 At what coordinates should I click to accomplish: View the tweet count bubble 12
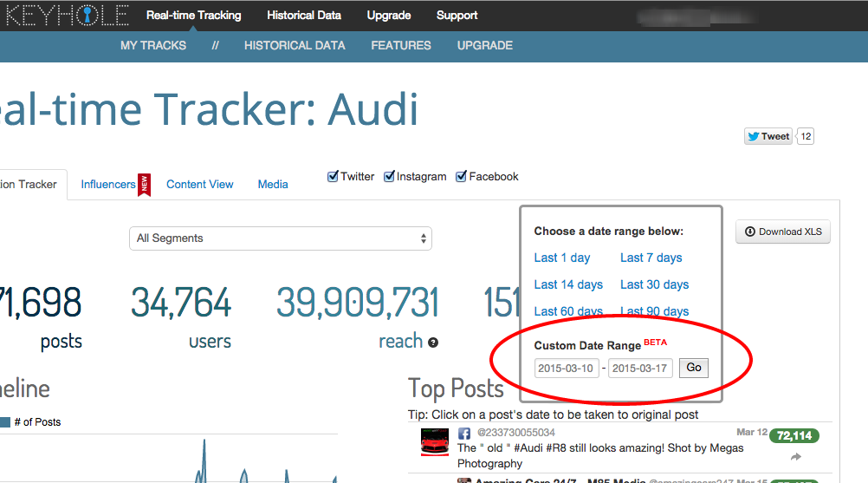[x=806, y=136]
